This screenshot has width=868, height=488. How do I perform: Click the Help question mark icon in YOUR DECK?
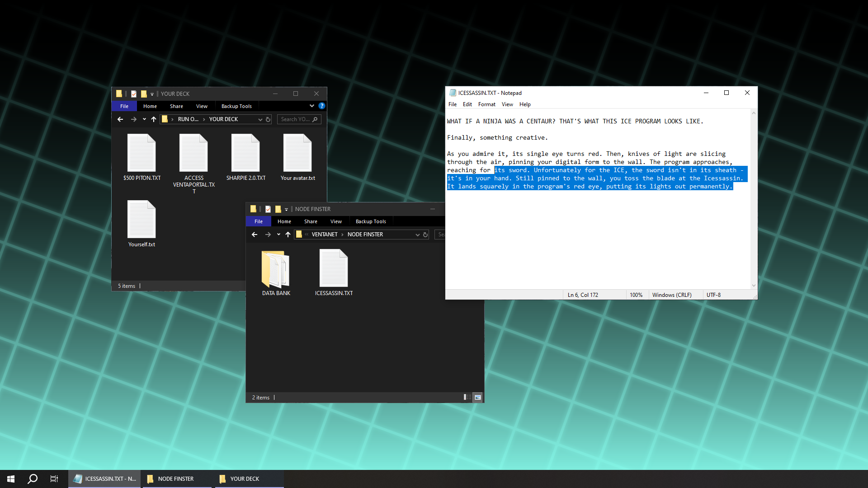(322, 106)
